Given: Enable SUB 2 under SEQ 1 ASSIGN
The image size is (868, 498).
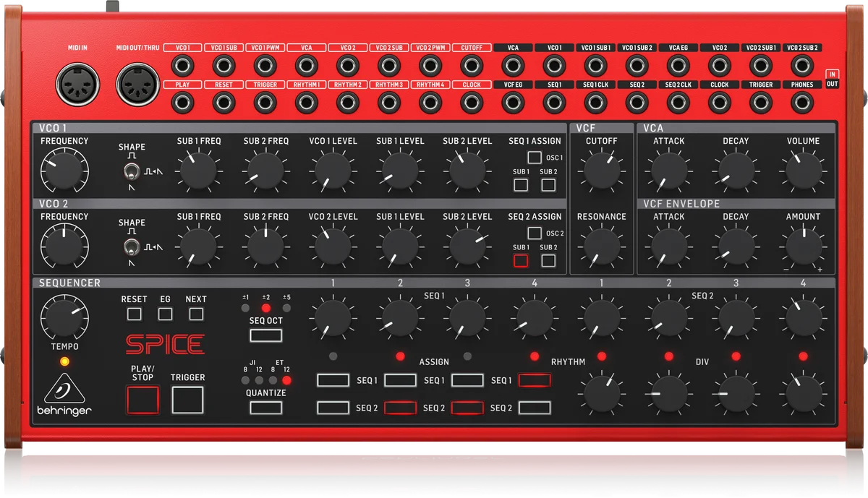Looking at the screenshot, I should 548,185.
